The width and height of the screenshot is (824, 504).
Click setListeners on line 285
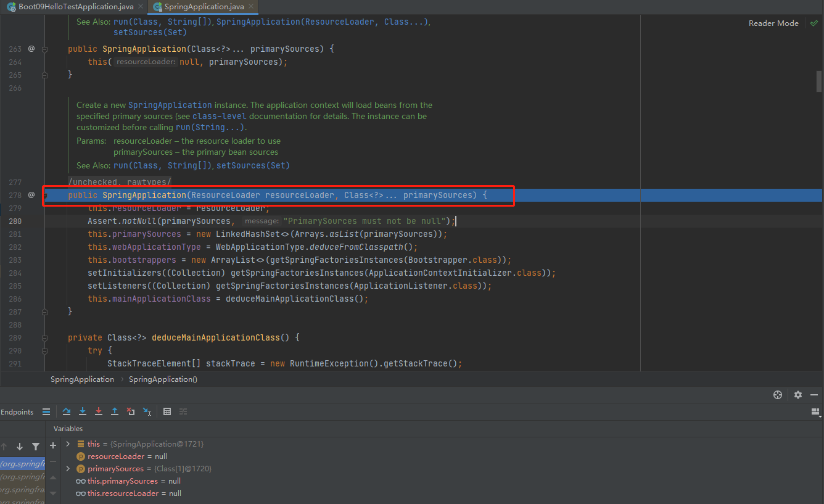(117, 286)
